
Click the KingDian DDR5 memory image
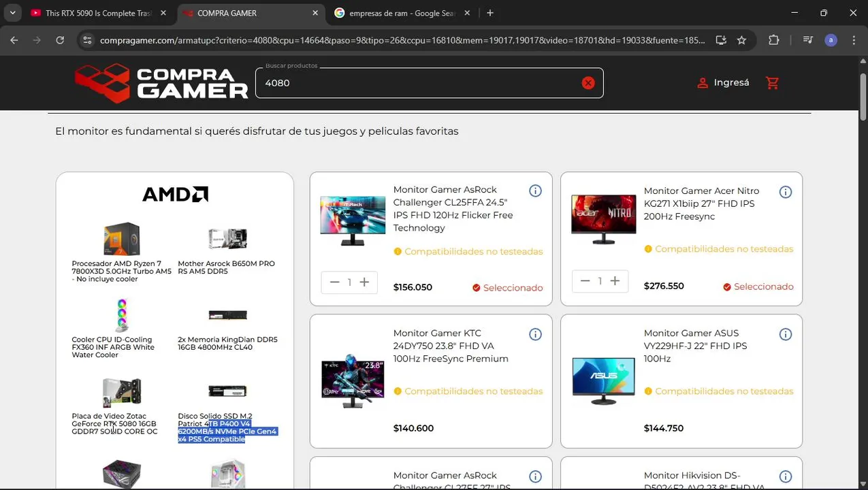pyautogui.click(x=227, y=315)
